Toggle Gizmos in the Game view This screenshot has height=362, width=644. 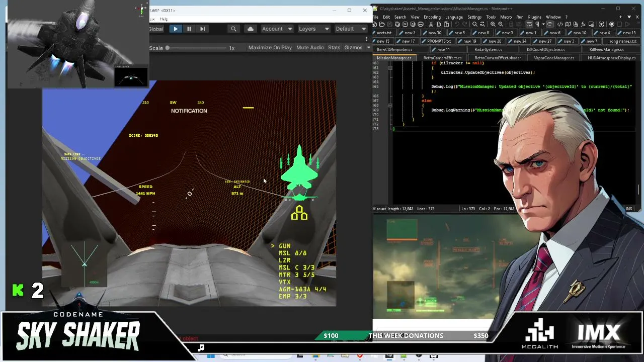coord(353,48)
